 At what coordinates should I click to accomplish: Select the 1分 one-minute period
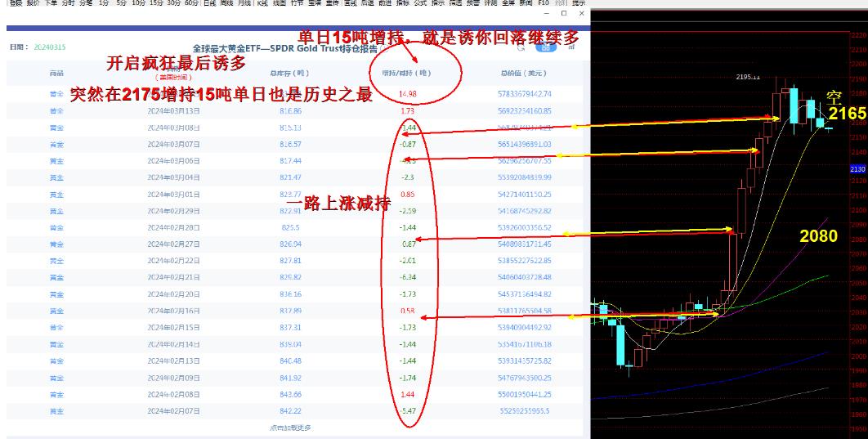[x=104, y=2]
